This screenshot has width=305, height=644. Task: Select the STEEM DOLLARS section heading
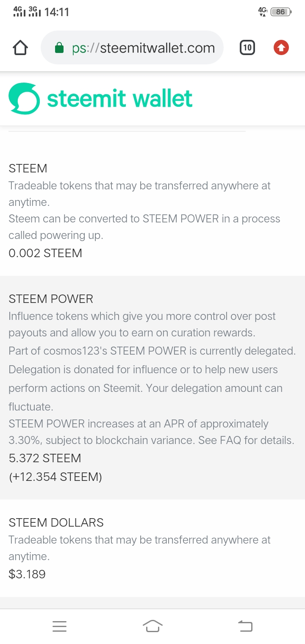click(x=56, y=522)
